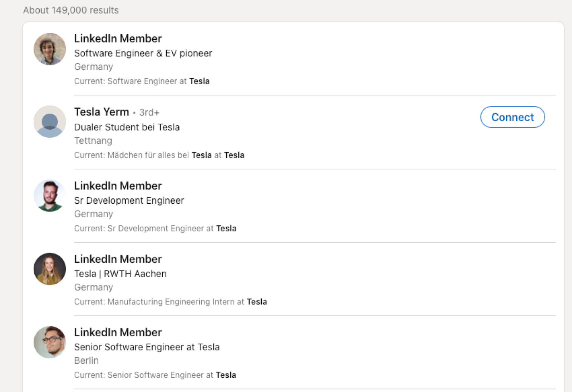Click Tesla Yerm's default avatar
The height and width of the screenshot is (392, 572).
coord(50,121)
